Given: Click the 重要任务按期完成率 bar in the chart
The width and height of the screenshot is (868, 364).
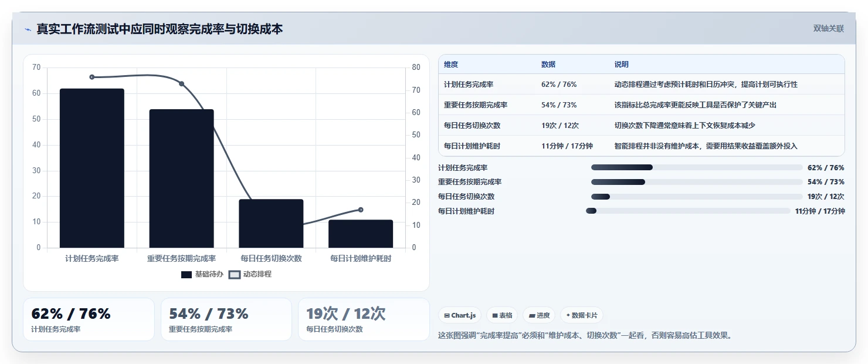Looking at the screenshot, I should click(181, 178).
